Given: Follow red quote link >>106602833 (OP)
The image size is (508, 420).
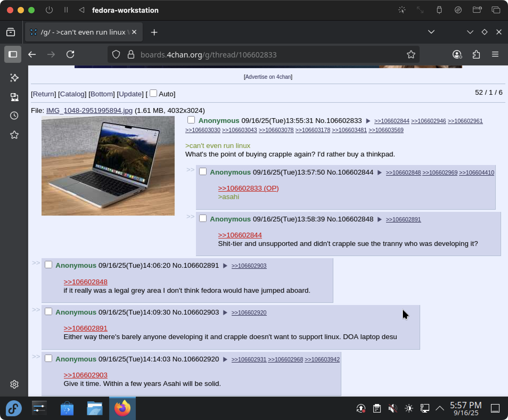Looking at the screenshot, I should pos(248,188).
